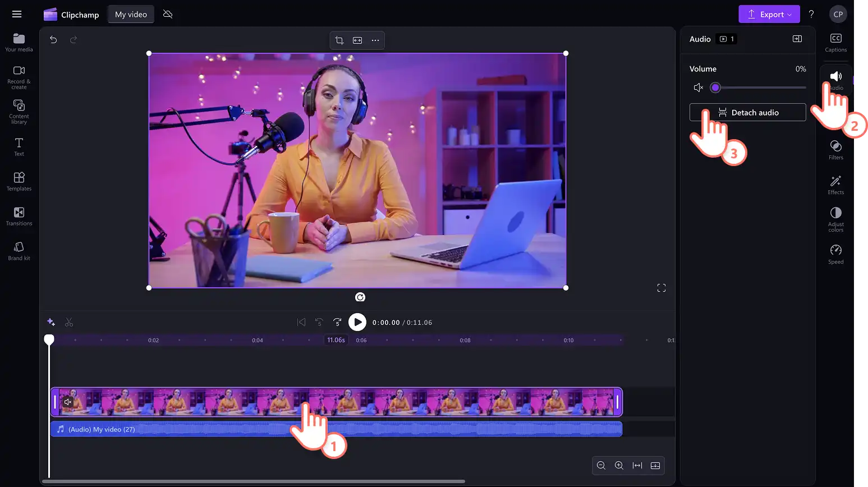Open Your media panel
Image resolution: width=868 pixels, height=487 pixels.
click(19, 43)
